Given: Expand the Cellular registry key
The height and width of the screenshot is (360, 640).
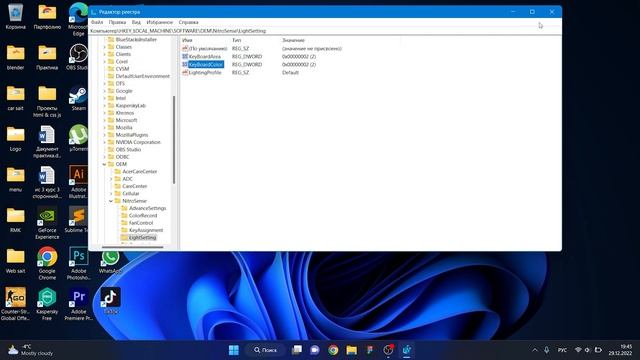Looking at the screenshot, I should pos(111,193).
